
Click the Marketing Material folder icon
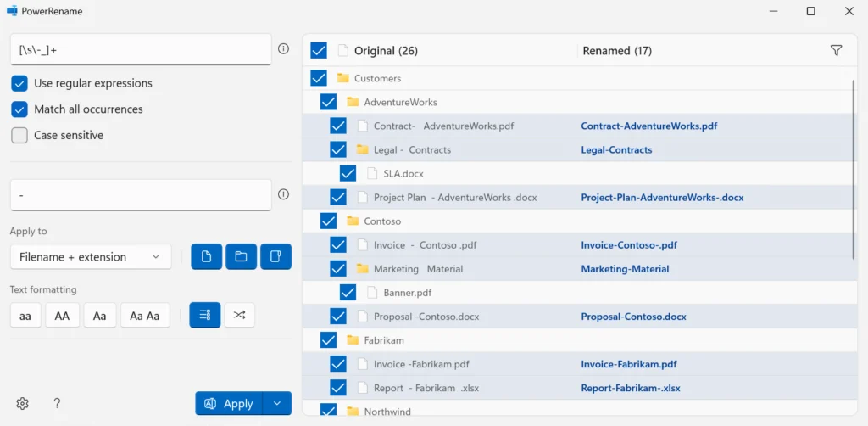[x=363, y=269]
